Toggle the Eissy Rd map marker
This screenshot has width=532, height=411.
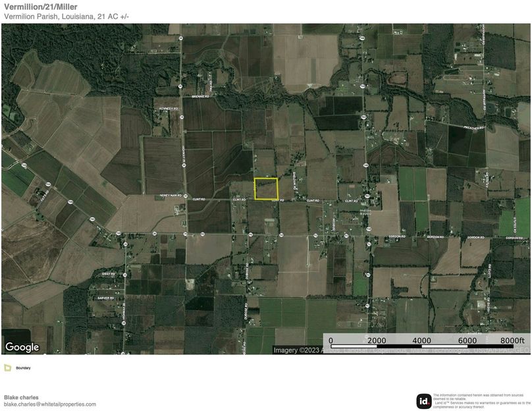tap(109, 274)
